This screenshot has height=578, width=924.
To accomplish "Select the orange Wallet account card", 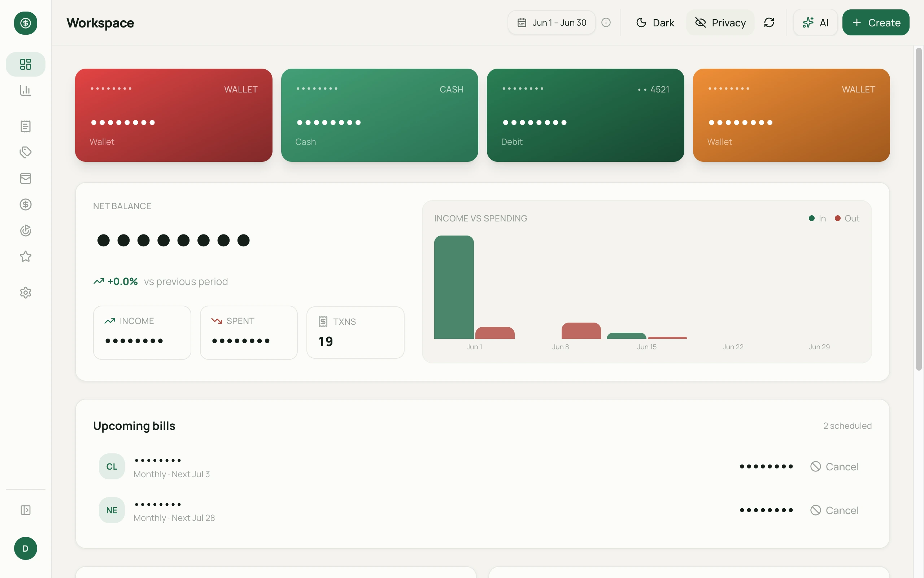I will [x=792, y=115].
